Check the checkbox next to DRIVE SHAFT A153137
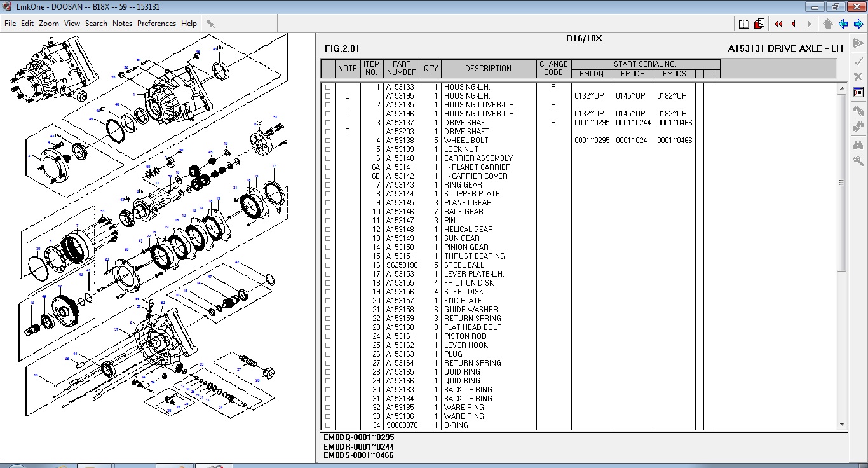The height and width of the screenshot is (468, 868). coord(327,123)
